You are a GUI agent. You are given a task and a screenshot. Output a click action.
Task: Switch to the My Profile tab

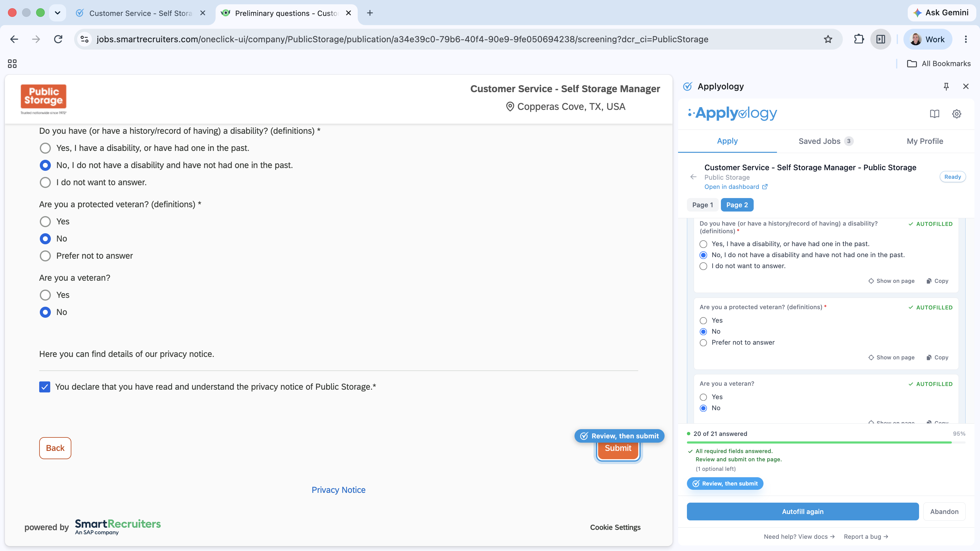pos(925,141)
